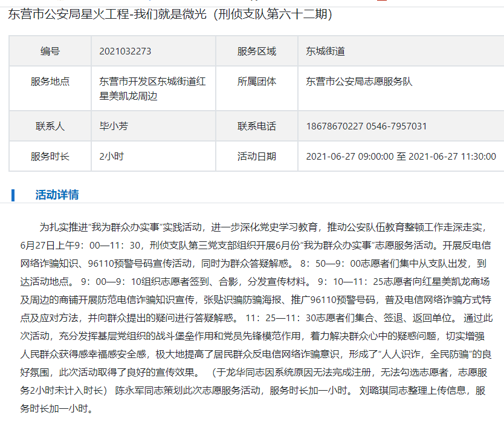Click the paragraph line beginning 为扎实推进
This screenshot has height=427, width=504.
pyautogui.click(x=263, y=227)
